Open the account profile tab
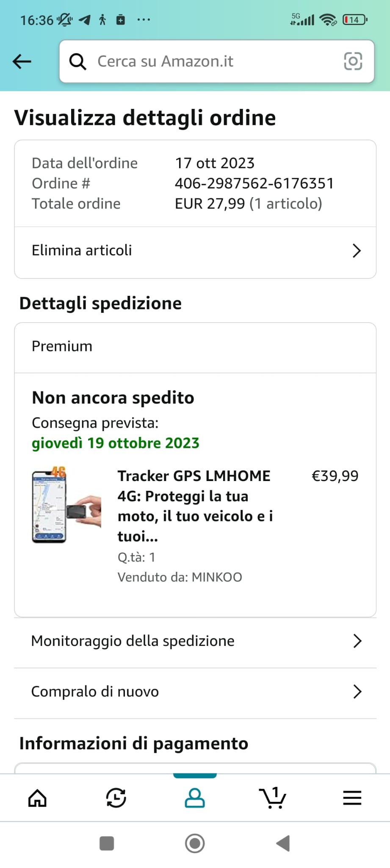The width and height of the screenshot is (390, 868). pos(195,798)
